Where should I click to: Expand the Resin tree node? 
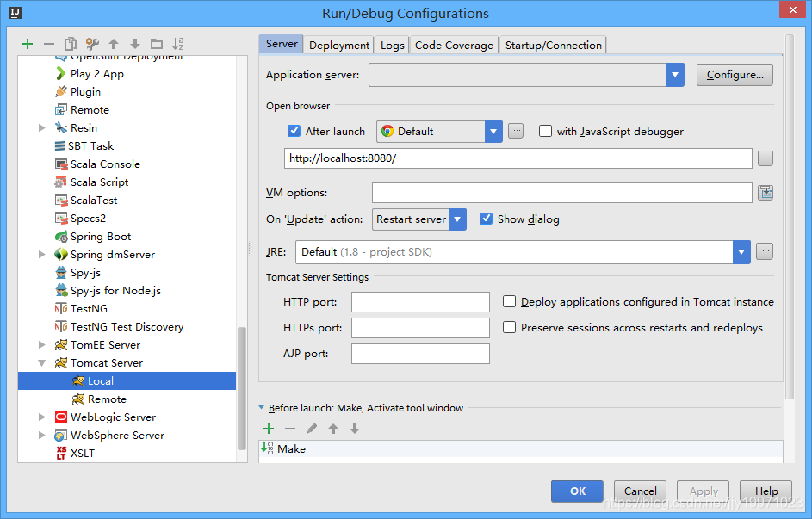click(x=42, y=127)
